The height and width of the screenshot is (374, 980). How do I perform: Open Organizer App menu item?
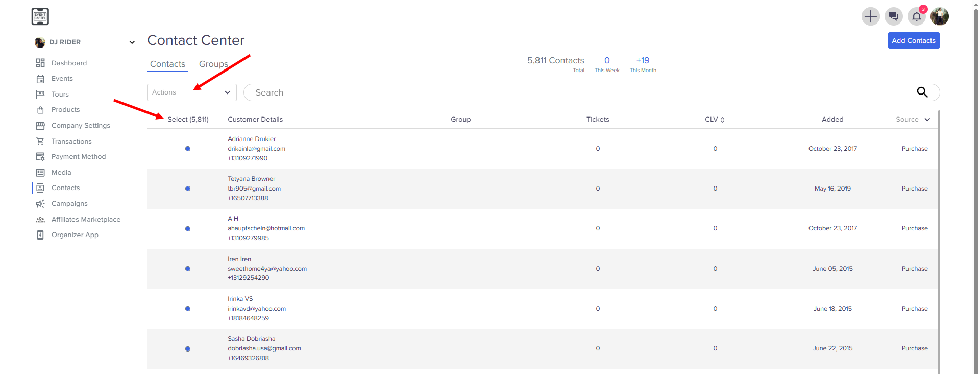[x=75, y=235]
